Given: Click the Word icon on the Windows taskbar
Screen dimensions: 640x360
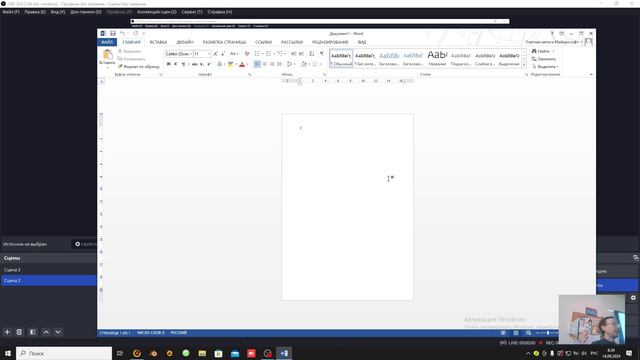Looking at the screenshot, I should coord(284,353).
